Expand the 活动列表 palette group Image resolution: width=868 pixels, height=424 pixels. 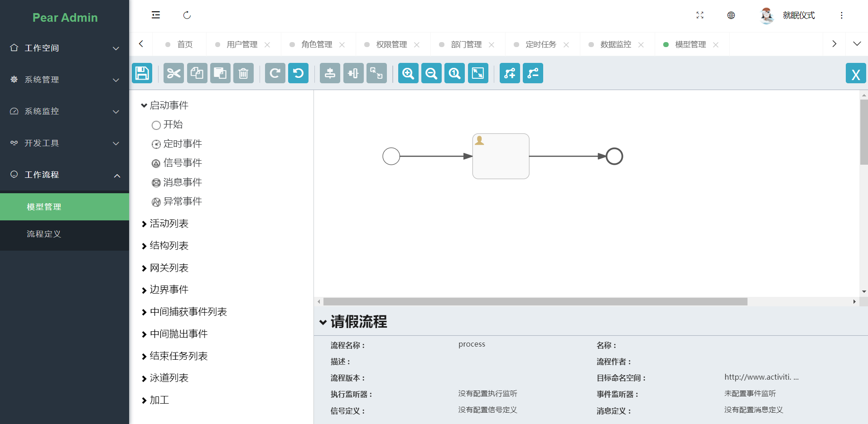click(165, 224)
